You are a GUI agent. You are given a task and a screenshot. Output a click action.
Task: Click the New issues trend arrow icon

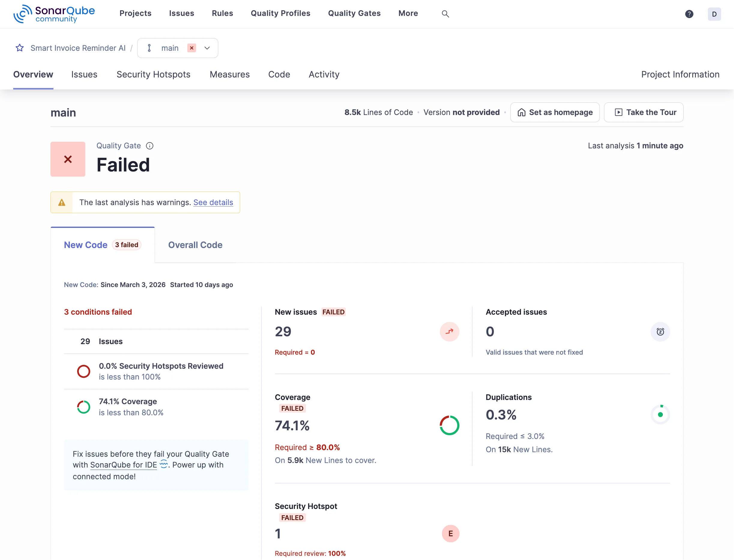pos(449,332)
